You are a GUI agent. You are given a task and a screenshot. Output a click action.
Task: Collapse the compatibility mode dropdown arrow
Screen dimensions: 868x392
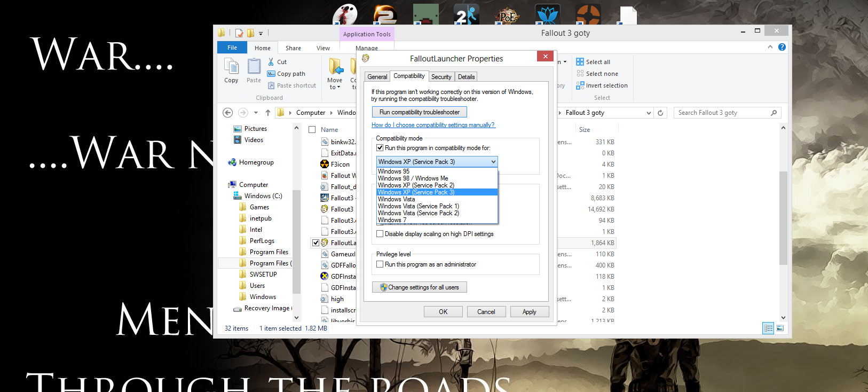click(x=493, y=162)
